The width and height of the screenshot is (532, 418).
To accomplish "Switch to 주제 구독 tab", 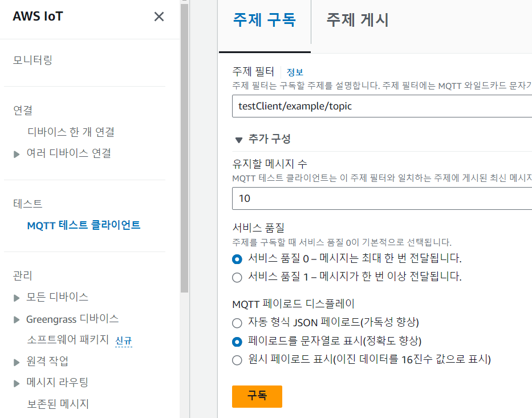I will click(265, 20).
